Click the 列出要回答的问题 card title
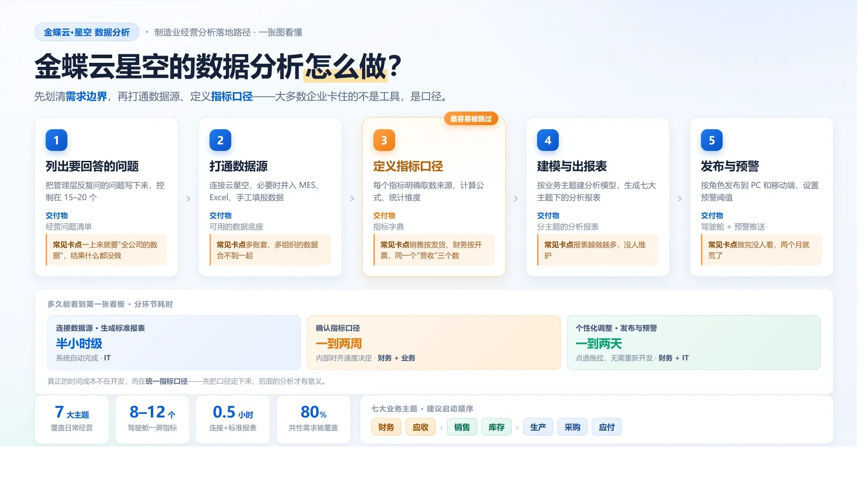The image size is (868, 488). [92, 166]
